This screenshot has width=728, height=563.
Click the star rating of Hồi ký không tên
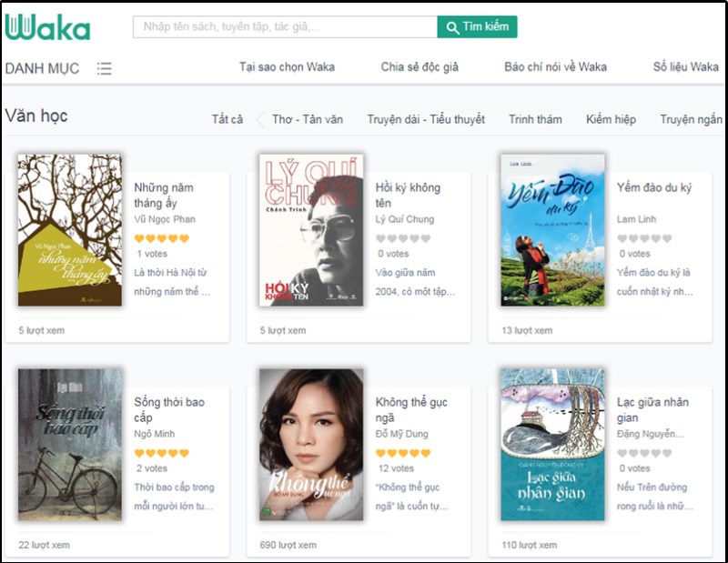[x=403, y=238]
